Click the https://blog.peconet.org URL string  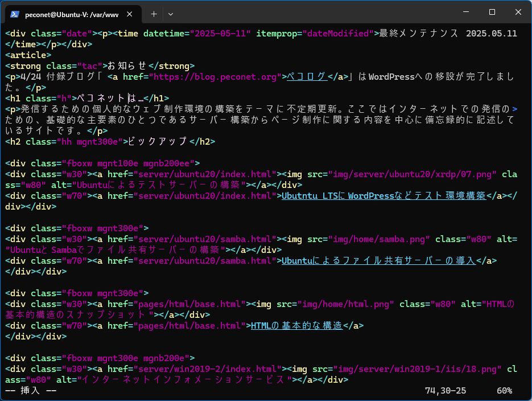tap(215, 77)
